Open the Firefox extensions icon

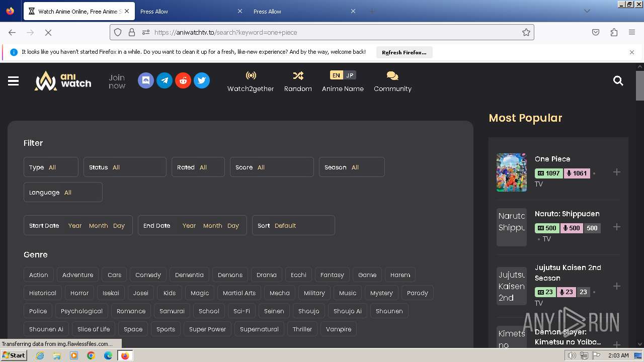click(614, 32)
